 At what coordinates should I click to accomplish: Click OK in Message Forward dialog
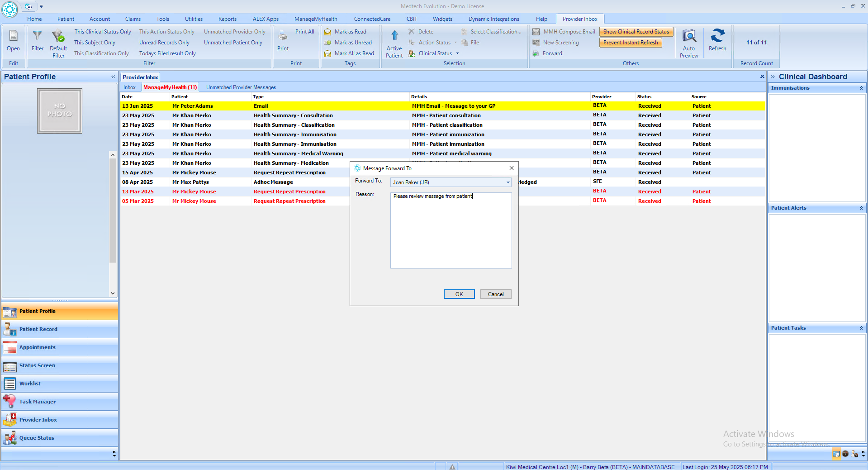(459, 294)
